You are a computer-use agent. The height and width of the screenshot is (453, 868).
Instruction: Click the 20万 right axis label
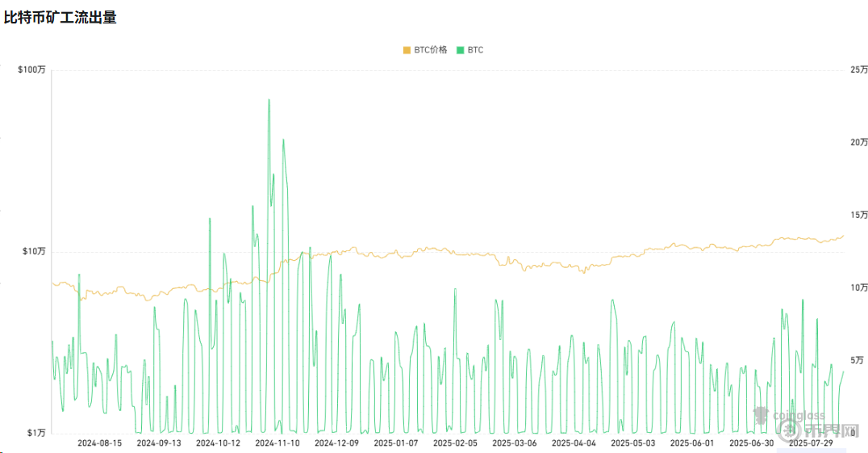858,142
